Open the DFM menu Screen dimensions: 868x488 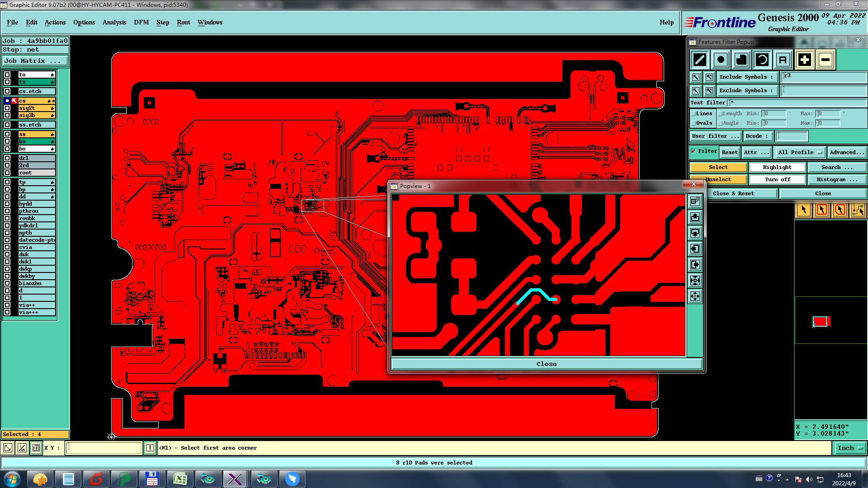(141, 22)
